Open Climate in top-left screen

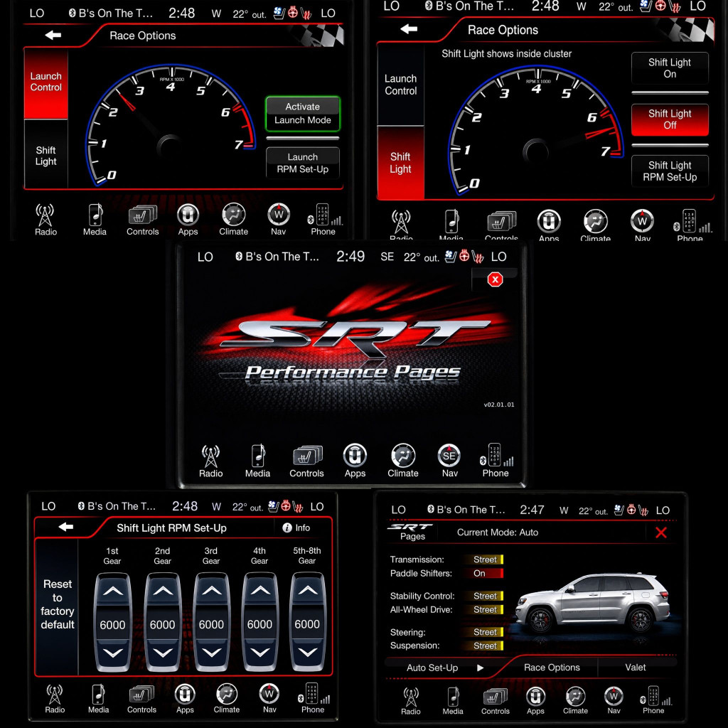[233, 220]
